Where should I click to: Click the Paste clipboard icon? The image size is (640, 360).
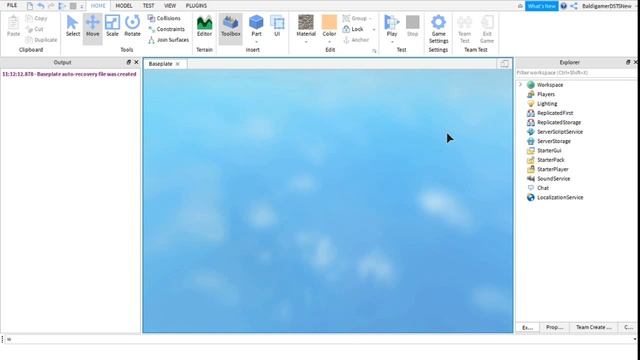[13, 26]
